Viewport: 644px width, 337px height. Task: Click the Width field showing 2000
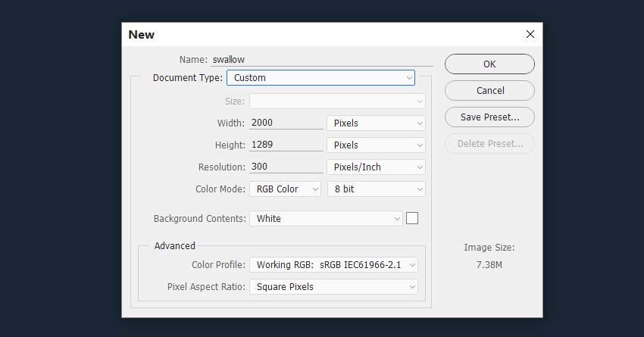[x=286, y=123]
